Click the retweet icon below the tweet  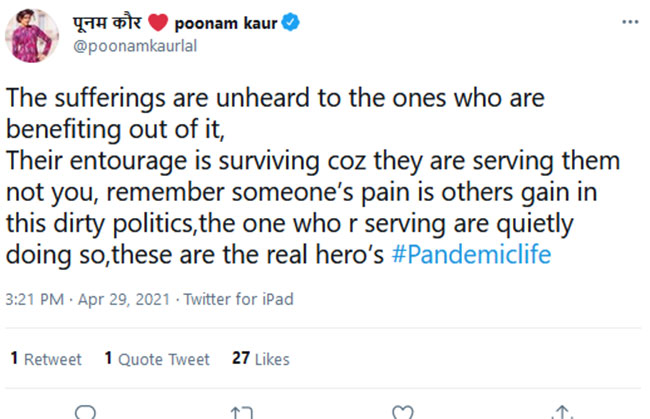pyautogui.click(x=241, y=412)
